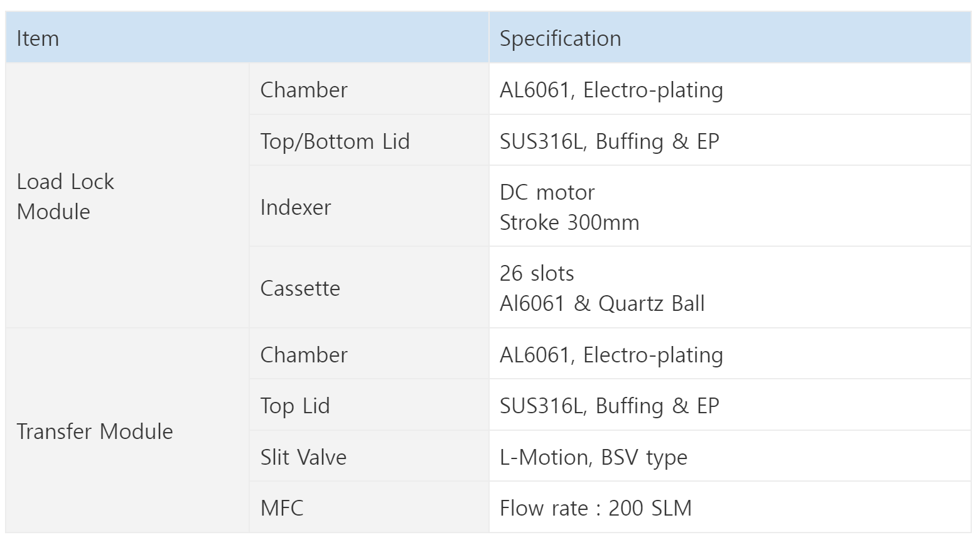Select the MFC cell
Image resolution: width=980 pixels, height=547 pixels.
pos(369,507)
